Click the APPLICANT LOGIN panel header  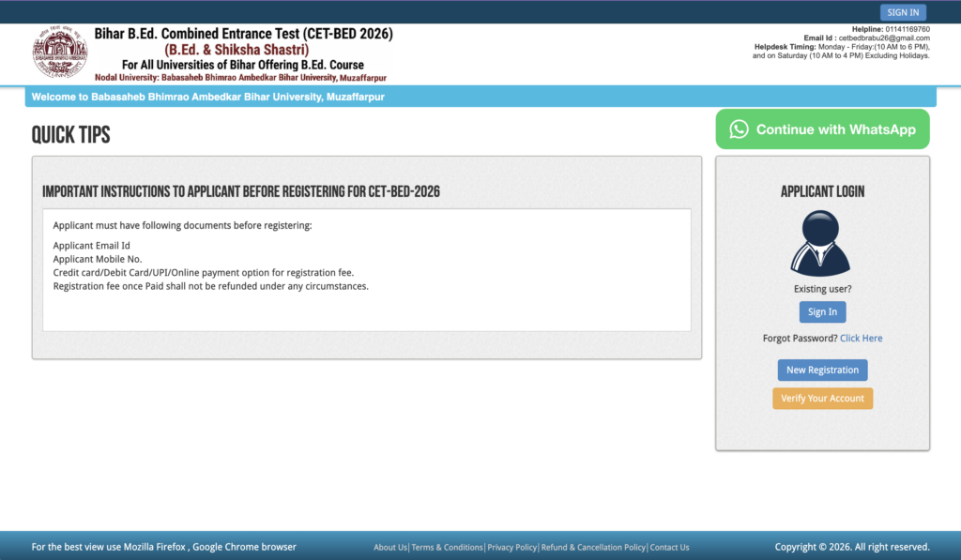(x=822, y=190)
